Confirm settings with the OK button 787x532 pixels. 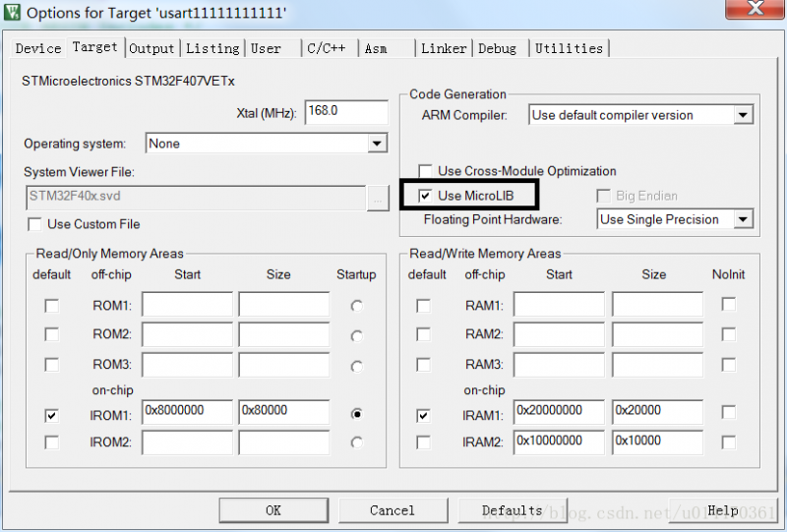[x=273, y=510]
